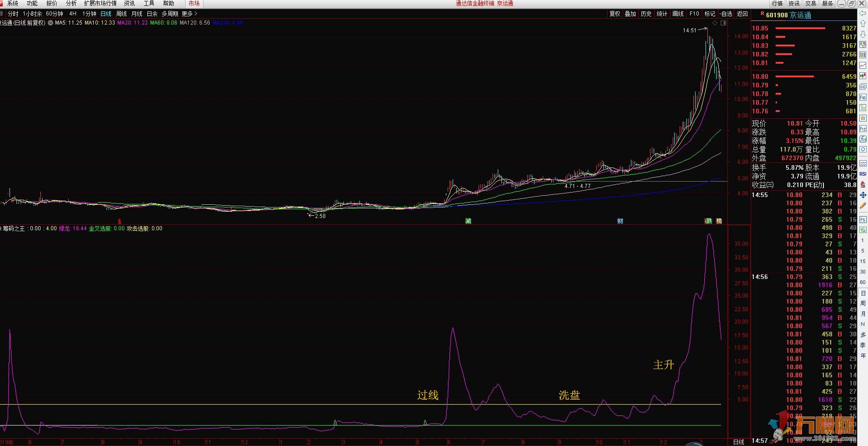Open the MA indicator dropdown arrow
The width and height of the screenshot is (868, 446).
(x=50, y=23)
